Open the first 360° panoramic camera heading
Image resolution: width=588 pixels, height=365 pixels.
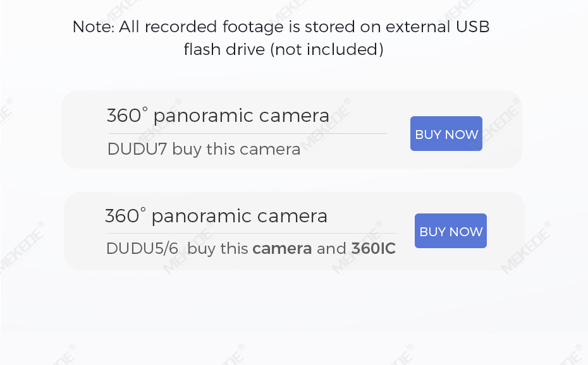218,116
